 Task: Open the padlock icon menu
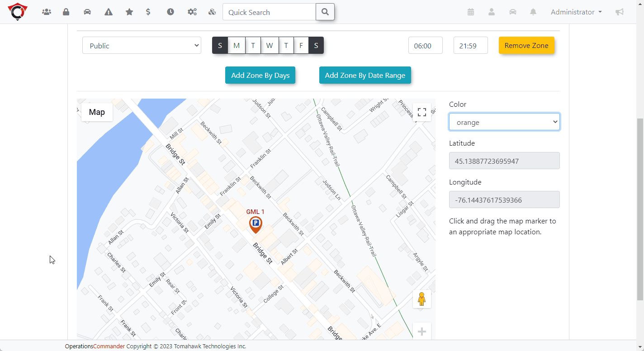coord(66,12)
